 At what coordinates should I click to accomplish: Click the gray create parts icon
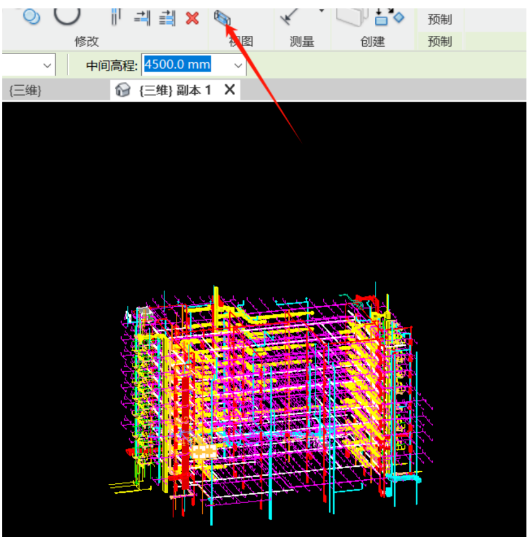pos(352,17)
